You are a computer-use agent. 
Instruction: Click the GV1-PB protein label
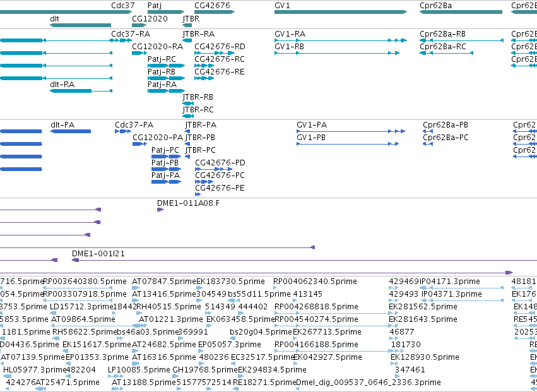point(311,138)
